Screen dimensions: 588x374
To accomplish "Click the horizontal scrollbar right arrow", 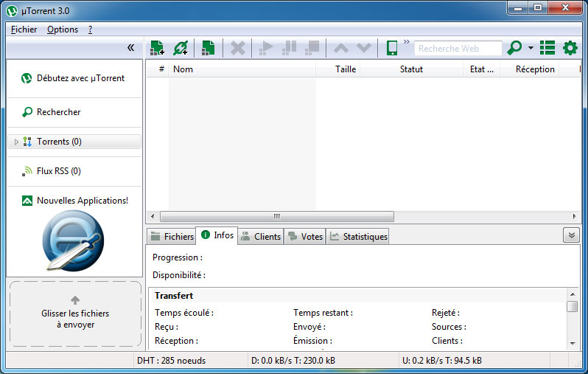I will tap(575, 216).
